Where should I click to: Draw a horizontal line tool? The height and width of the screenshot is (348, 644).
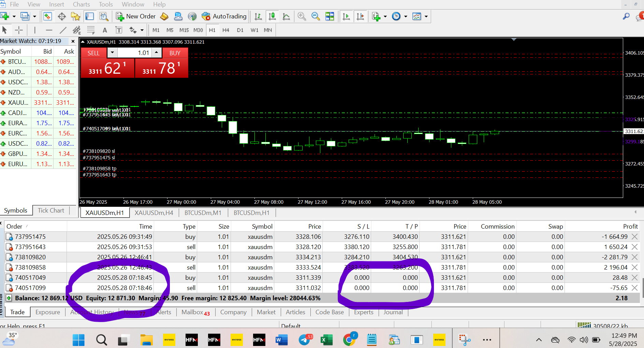tap(49, 30)
